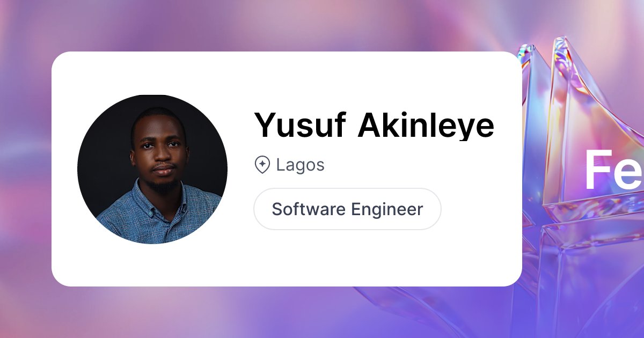This screenshot has width=644, height=338.
Task: Click the word "Software" in the pill
Action: [x=309, y=209]
